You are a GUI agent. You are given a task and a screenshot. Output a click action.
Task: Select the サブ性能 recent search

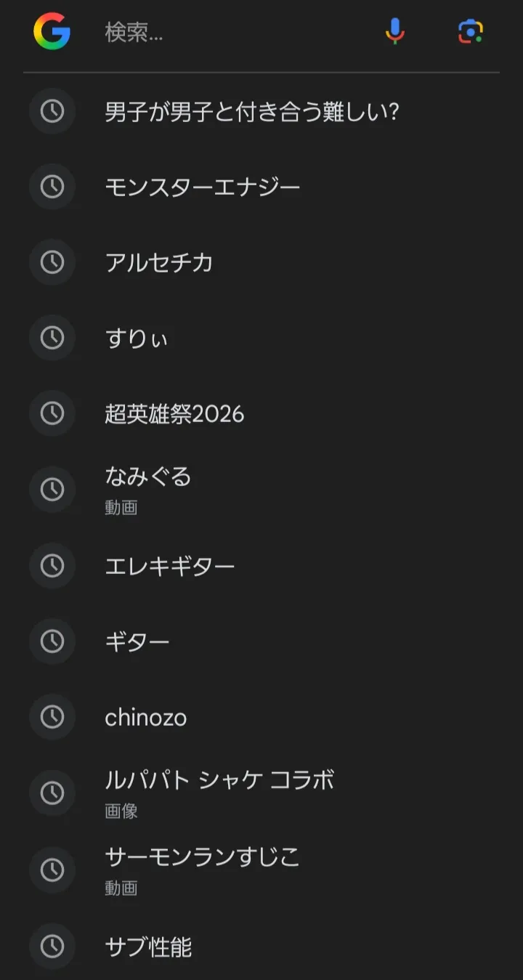click(148, 947)
